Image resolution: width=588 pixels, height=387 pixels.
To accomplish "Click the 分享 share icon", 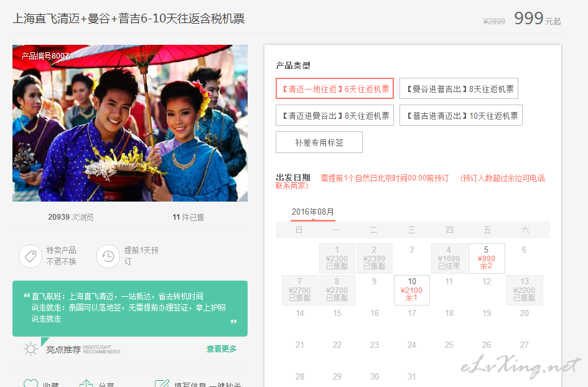I will [86, 383].
